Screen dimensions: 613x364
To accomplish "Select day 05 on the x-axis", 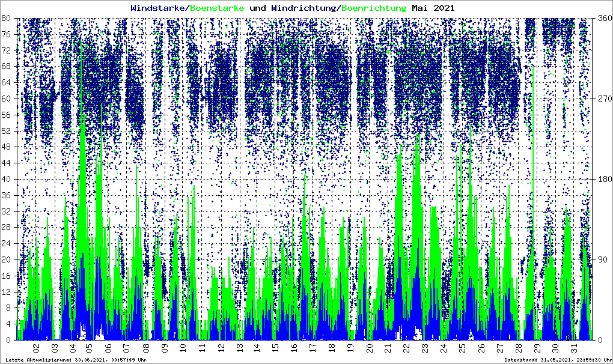I will [89, 348].
